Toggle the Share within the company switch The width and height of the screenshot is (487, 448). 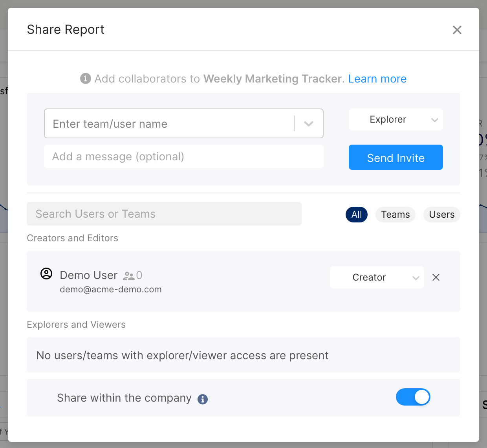[x=413, y=397]
